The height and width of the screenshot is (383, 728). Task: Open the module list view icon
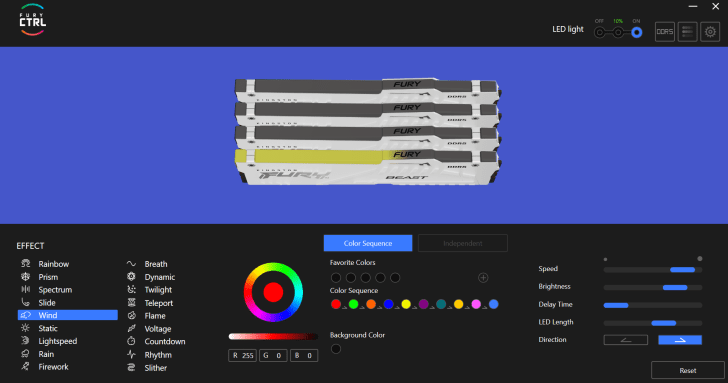click(x=688, y=32)
